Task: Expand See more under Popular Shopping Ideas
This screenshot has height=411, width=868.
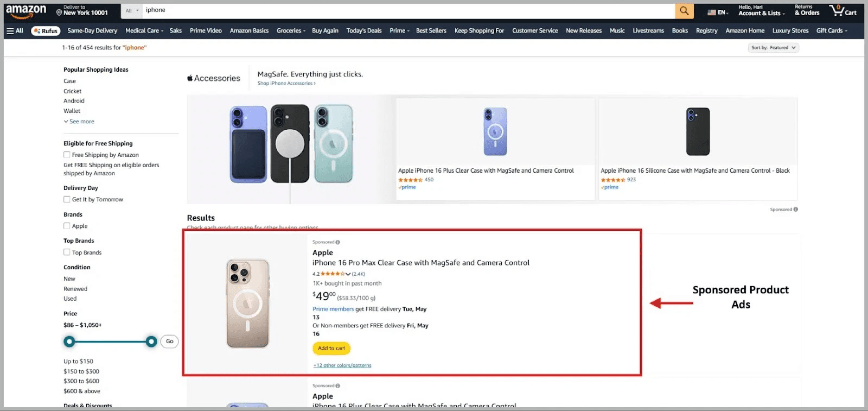Action: pos(79,121)
